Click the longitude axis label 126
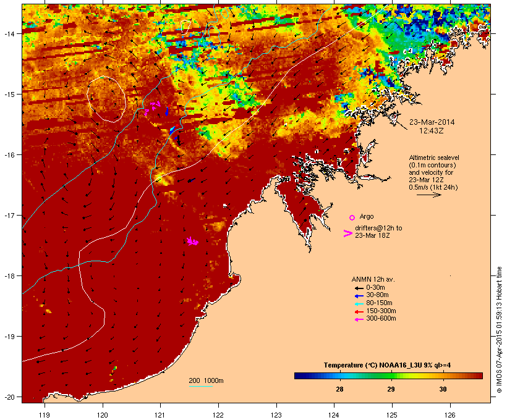Image resolution: width=507 pixels, height=420 pixels. tap(450, 415)
